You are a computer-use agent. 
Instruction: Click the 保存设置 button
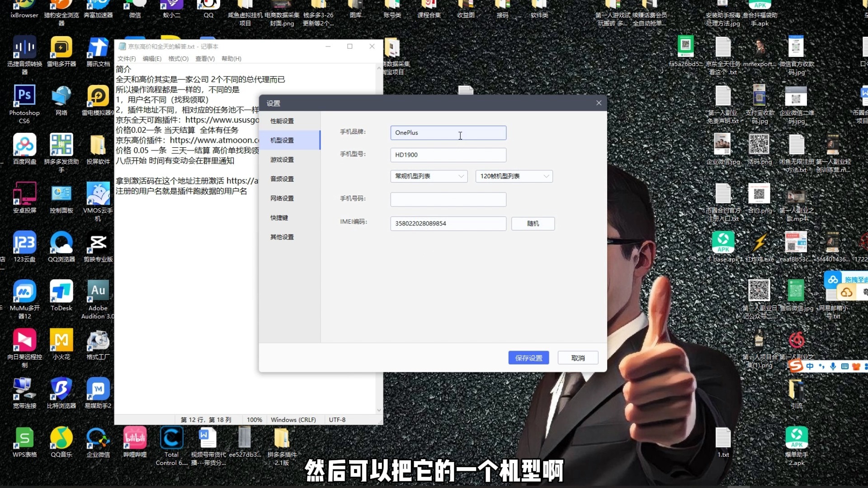[x=528, y=357]
